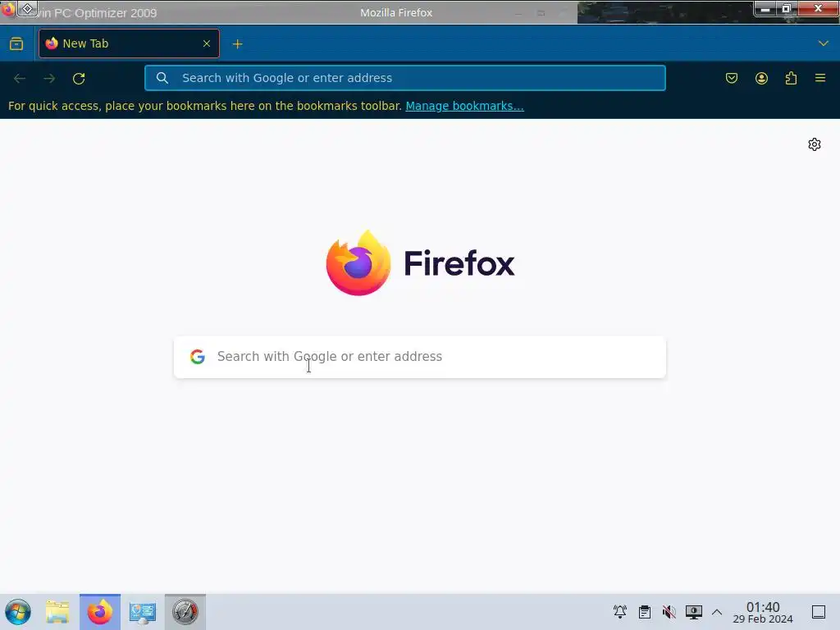
Task: Open the file manager taskbar icon
Action: click(x=57, y=612)
